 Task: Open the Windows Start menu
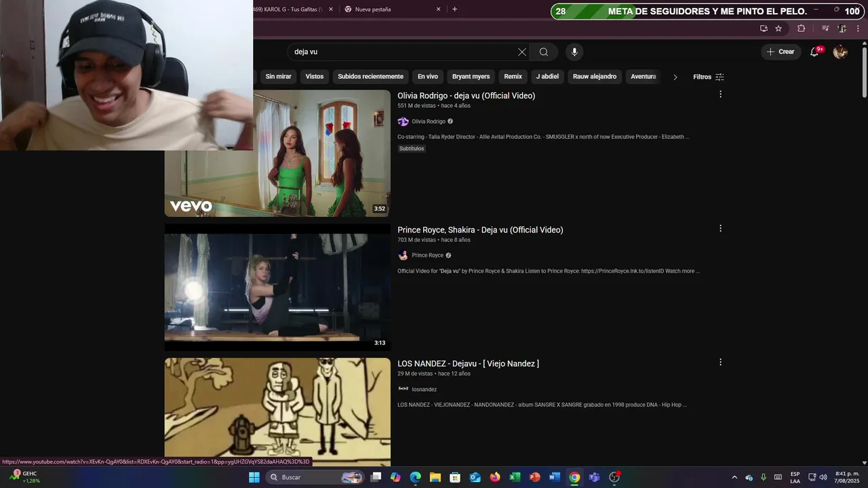click(254, 477)
